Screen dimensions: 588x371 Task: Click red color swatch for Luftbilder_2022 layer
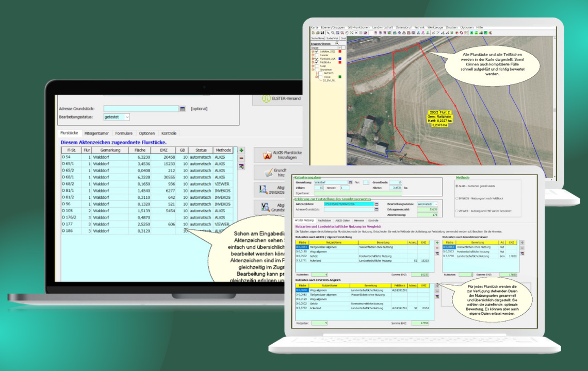[x=340, y=52]
